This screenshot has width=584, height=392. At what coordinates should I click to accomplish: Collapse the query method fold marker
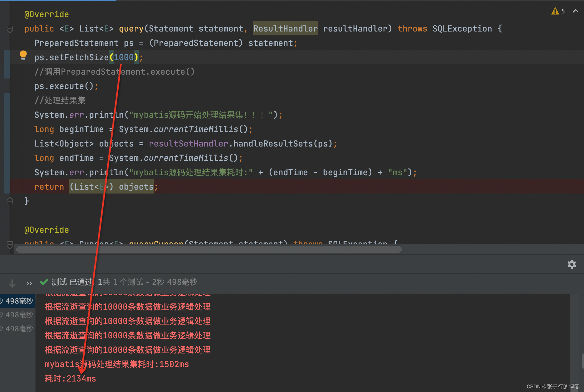tap(10, 29)
